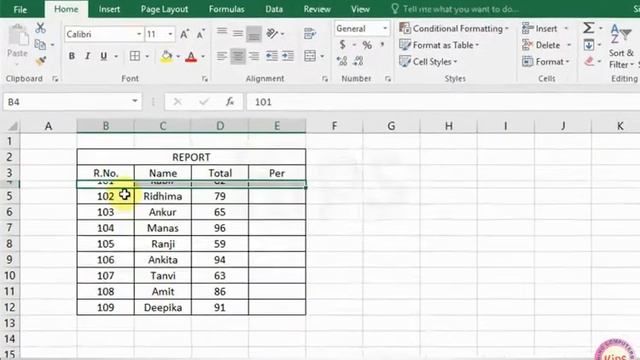Cancel formula bar entry with X
The image size is (640, 360).
click(x=178, y=102)
